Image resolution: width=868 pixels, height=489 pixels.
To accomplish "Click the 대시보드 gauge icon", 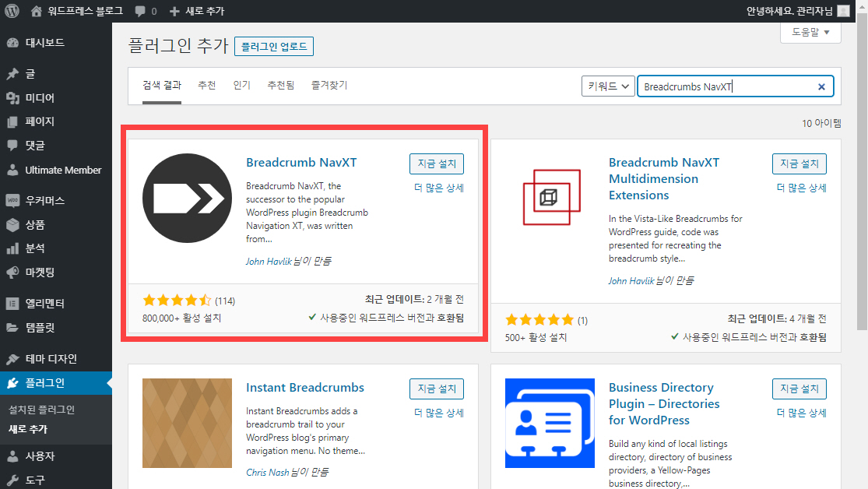I will click(12, 43).
